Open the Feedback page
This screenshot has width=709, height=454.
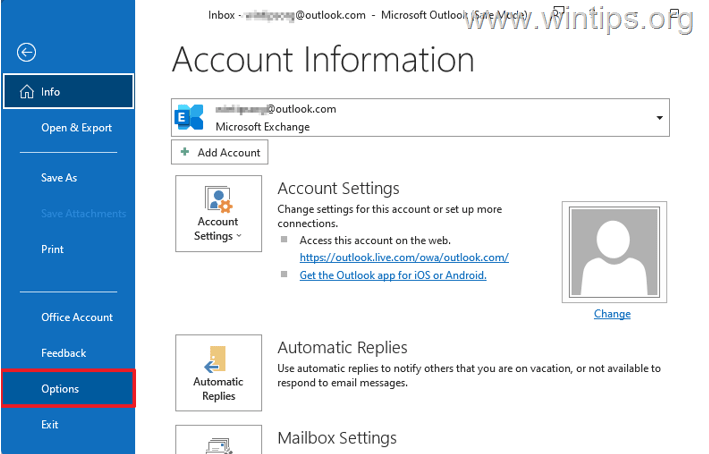63,353
